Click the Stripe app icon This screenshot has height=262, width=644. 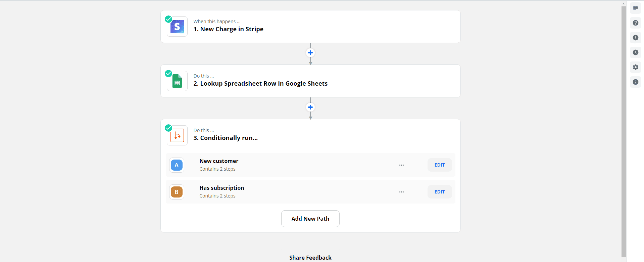pyautogui.click(x=177, y=27)
